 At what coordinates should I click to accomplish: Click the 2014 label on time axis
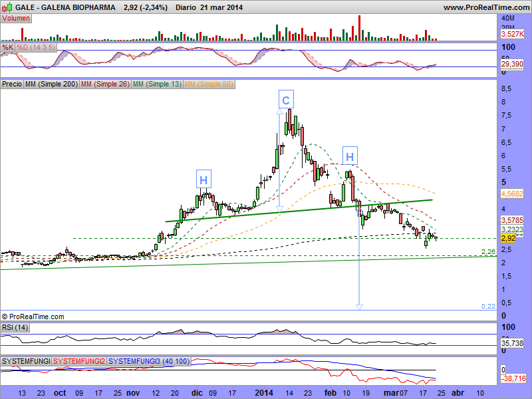263,393
